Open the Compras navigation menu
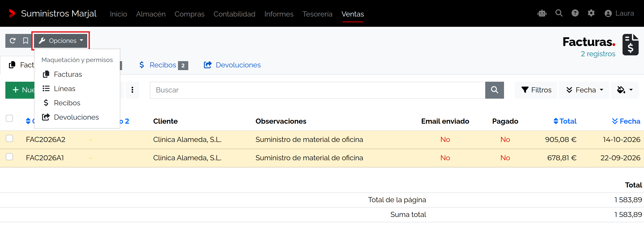The height and width of the screenshot is (250, 644). click(x=189, y=14)
